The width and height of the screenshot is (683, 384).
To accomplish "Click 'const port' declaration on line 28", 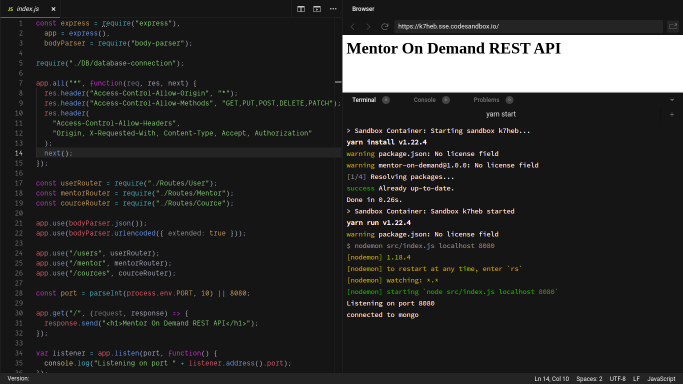I will pos(56,293).
